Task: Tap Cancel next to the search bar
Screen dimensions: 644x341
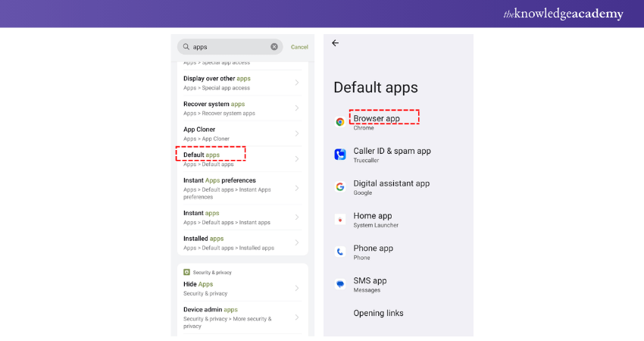Action: tap(299, 47)
